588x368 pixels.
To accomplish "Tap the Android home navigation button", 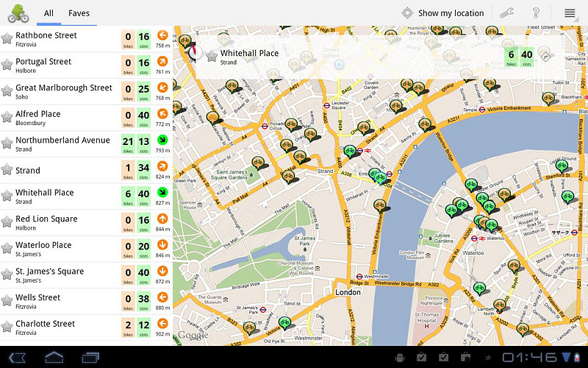I will pyautogui.click(x=54, y=357).
